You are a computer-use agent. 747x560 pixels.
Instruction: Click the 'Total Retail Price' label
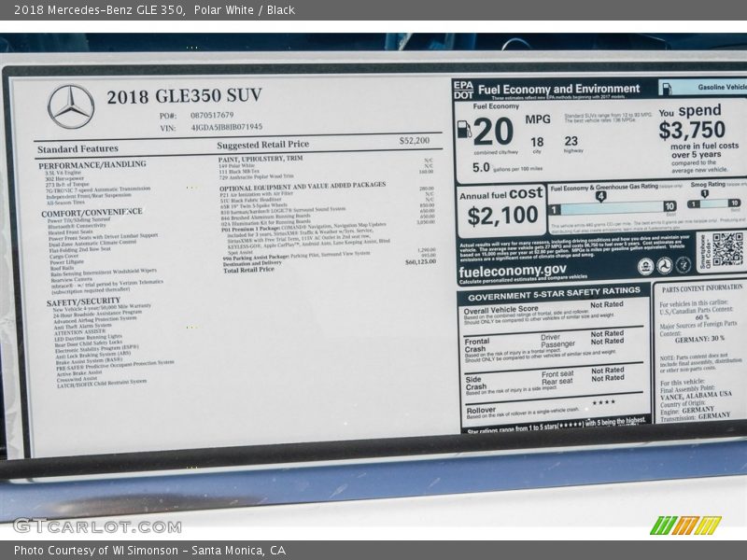[248, 270]
